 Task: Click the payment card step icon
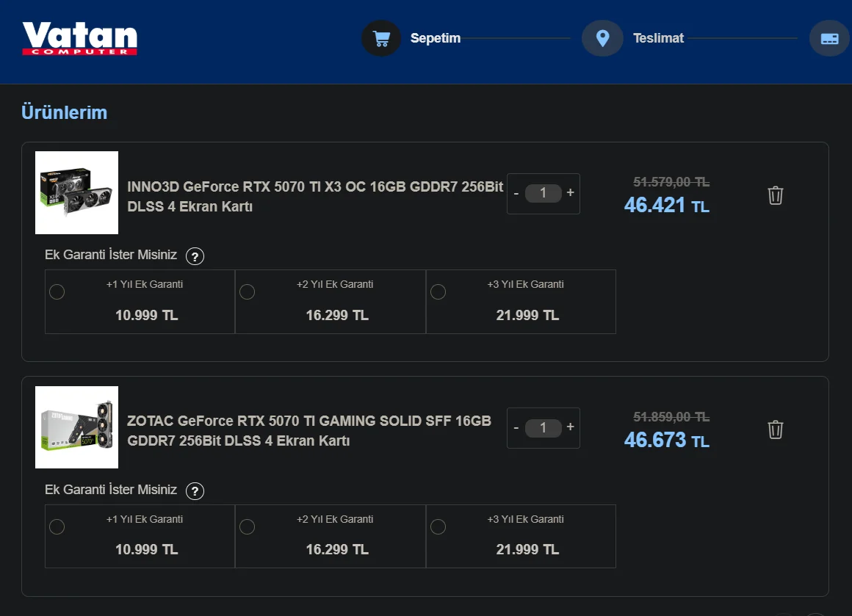click(x=829, y=38)
